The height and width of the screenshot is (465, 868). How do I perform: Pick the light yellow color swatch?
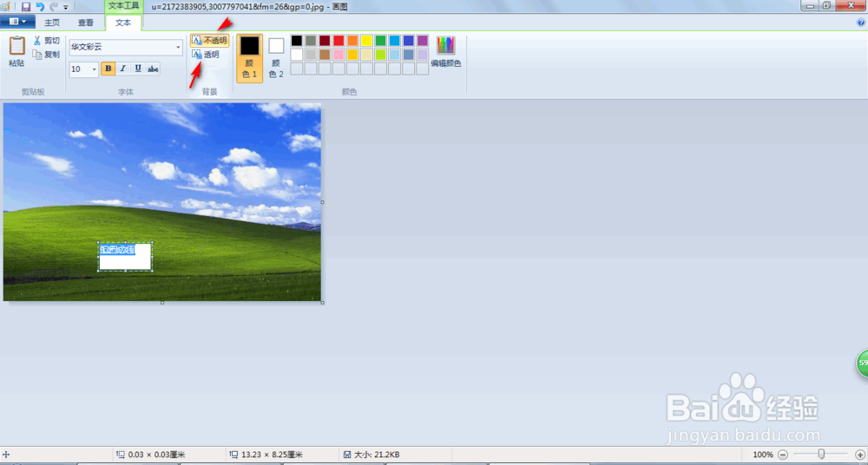point(366,55)
